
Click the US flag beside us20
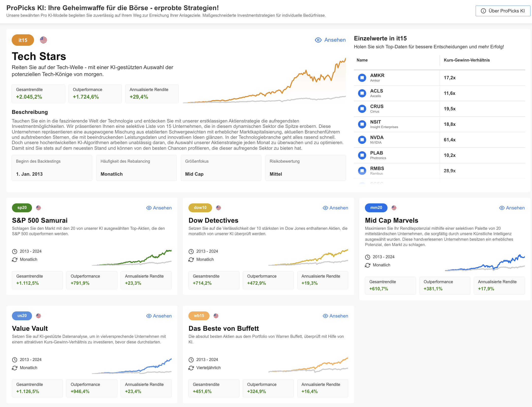(x=38, y=316)
